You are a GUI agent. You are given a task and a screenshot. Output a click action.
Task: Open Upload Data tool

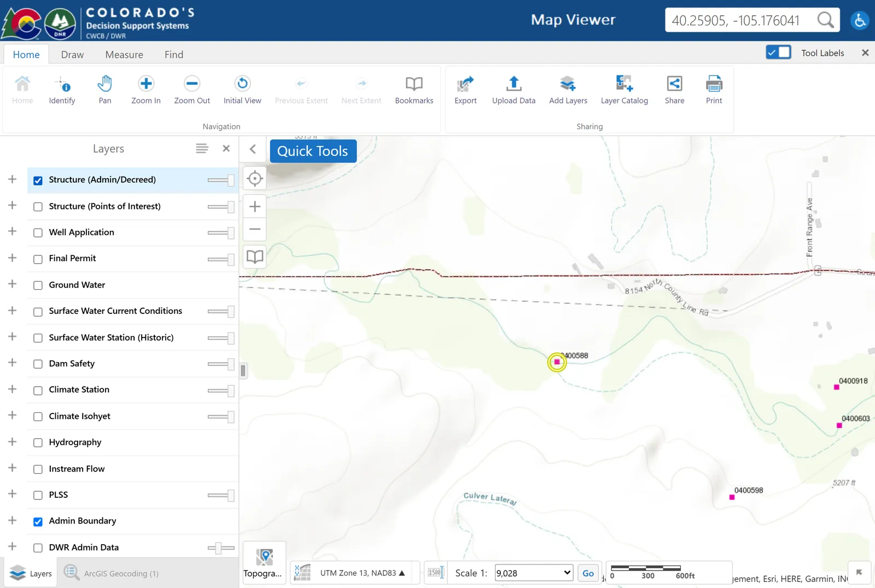pos(514,90)
